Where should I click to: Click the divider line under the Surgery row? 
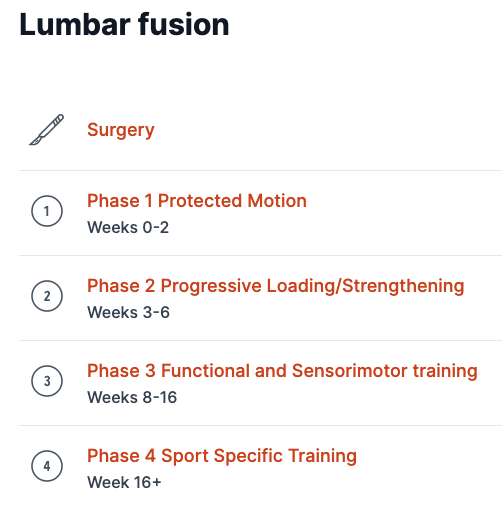coord(260,170)
